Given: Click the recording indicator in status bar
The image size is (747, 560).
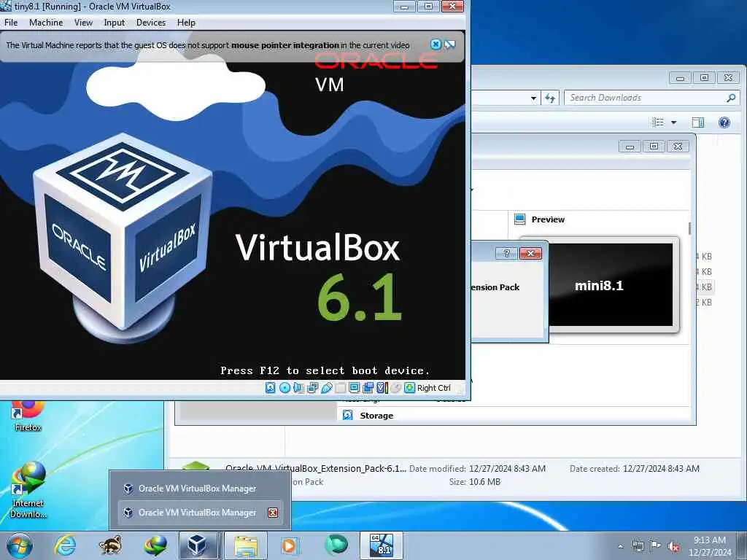Looking at the screenshot, I should point(368,388).
